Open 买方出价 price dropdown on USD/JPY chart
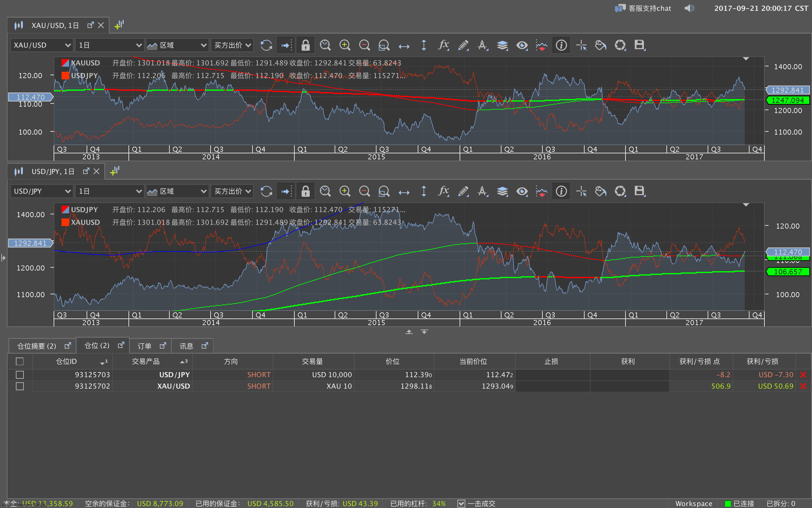Screen dimensions: 812x508 (x=232, y=191)
